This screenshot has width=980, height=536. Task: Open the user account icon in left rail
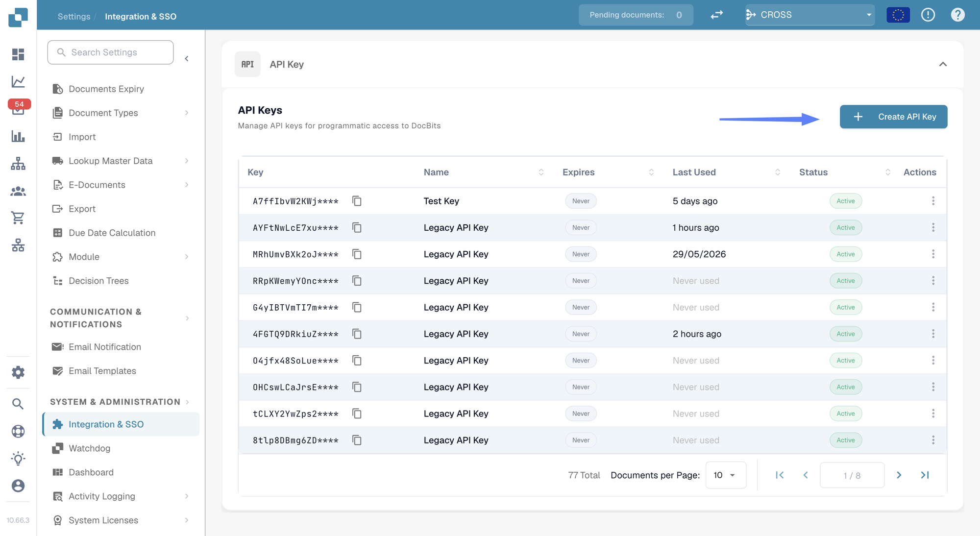[x=18, y=486]
